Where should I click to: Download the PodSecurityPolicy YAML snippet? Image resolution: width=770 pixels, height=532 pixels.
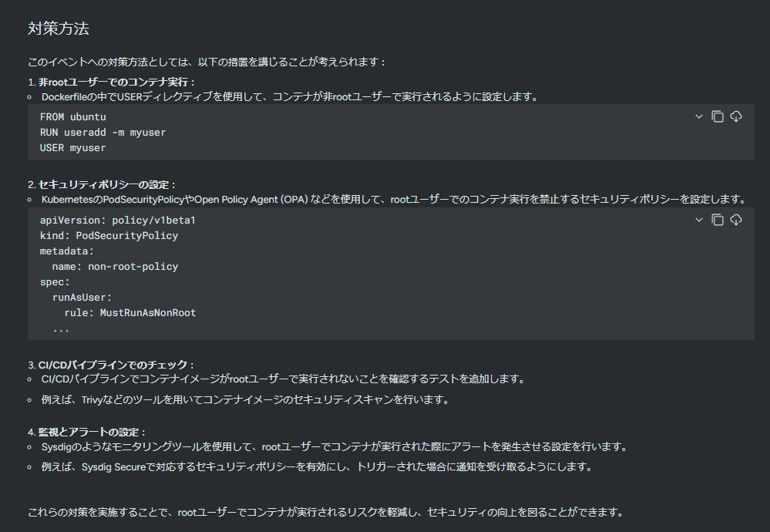[736, 220]
